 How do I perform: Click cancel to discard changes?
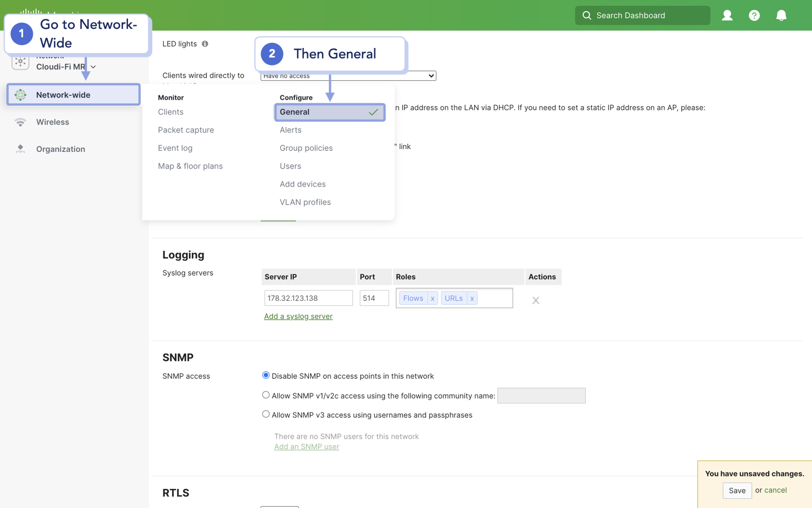775,490
